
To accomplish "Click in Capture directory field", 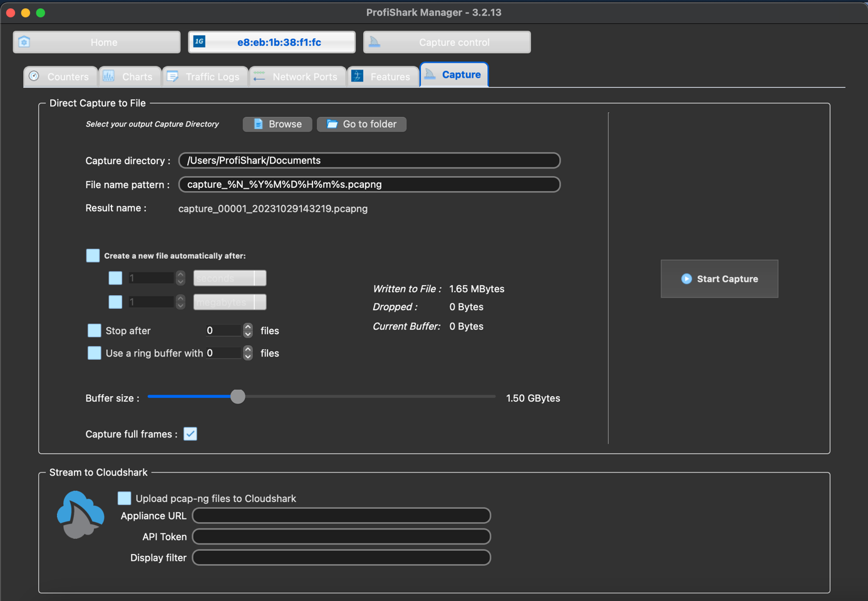I will pyautogui.click(x=369, y=160).
